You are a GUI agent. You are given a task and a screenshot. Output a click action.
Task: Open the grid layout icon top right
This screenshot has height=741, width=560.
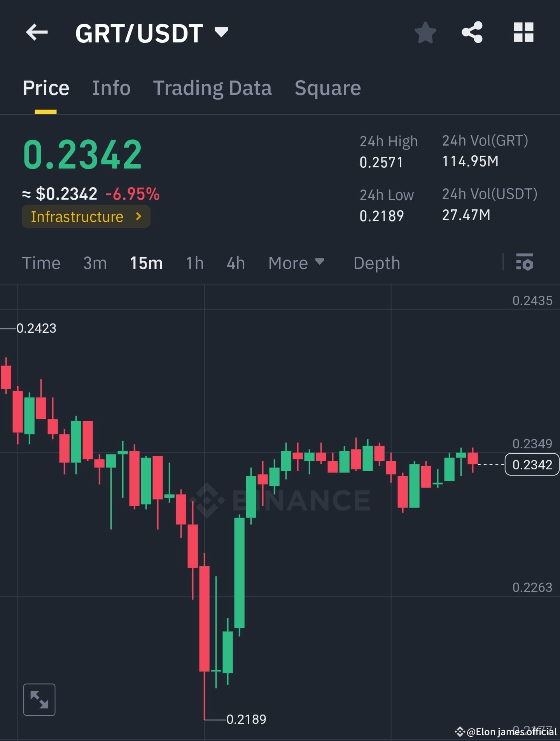(523, 32)
